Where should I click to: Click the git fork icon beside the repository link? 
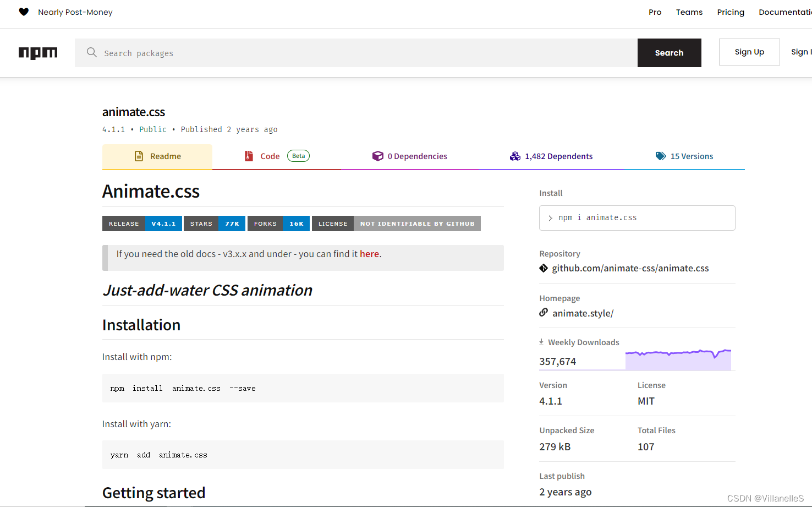tap(544, 268)
